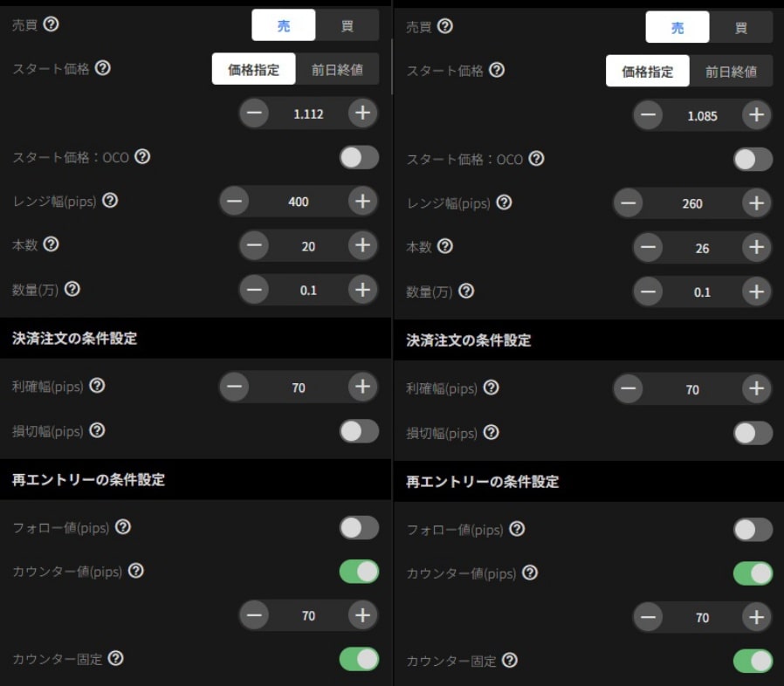784x686 pixels.
Task: Select 前日終値 in right panel
Action: pos(731,71)
